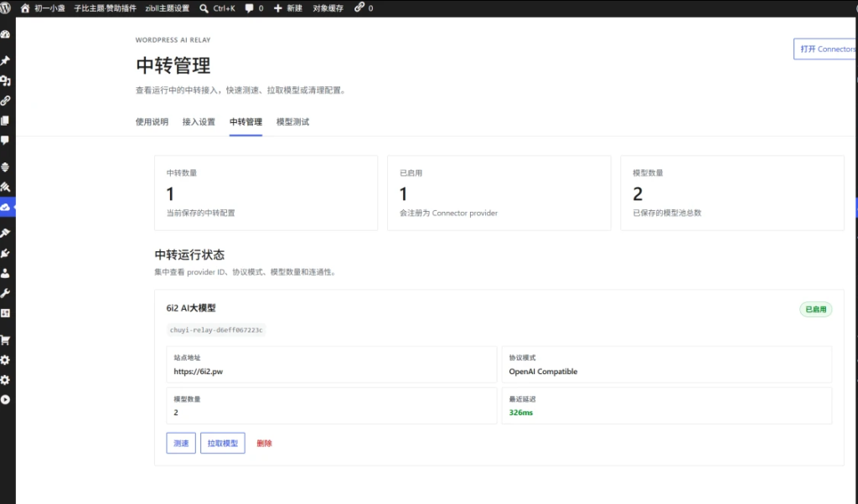Switch to the 使用说明 tab
This screenshot has width=858, height=504.
click(x=152, y=122)
